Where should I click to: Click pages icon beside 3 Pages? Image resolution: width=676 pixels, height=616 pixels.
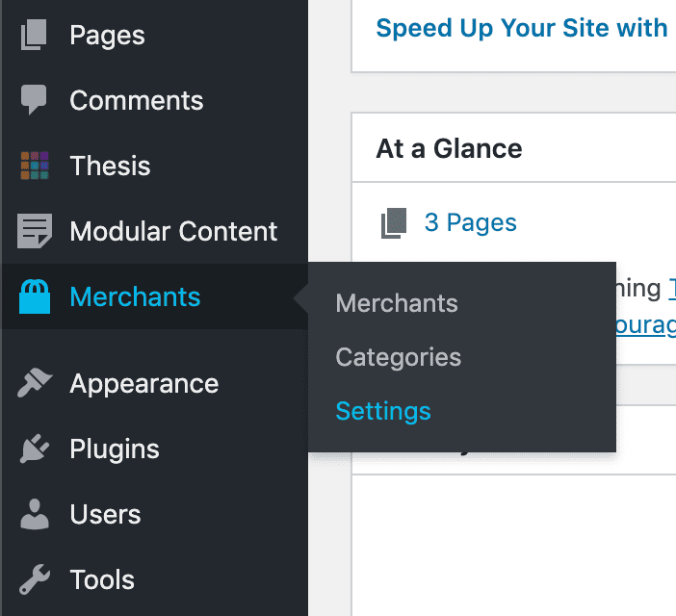click(394, 223)
